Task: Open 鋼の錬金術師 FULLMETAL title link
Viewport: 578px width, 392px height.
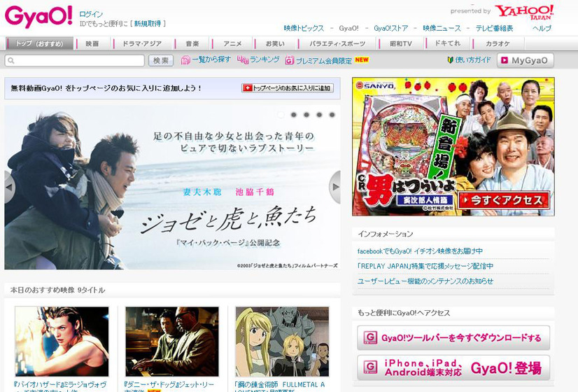Action: click(x=280, y=386)
